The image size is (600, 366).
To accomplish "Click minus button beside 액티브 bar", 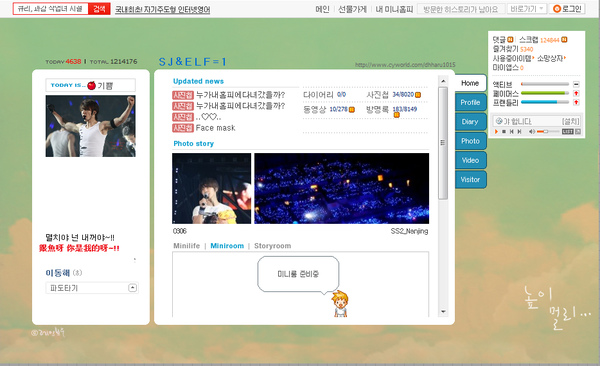I will coord(576,84).
